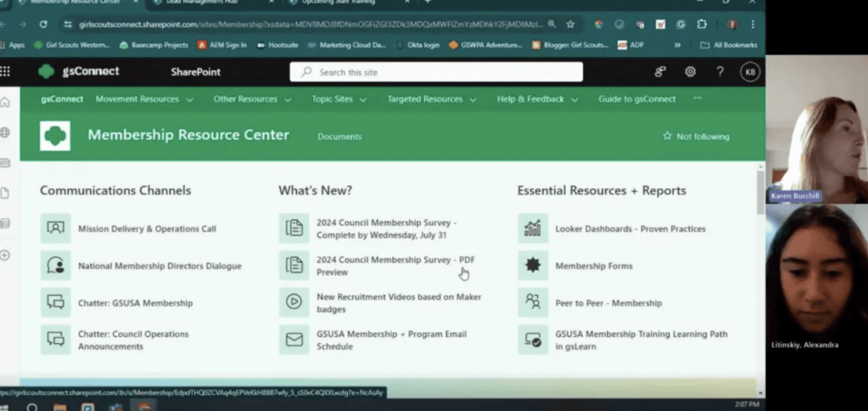Open Mission Delivery & Operations Call link
The width and height of the screenshot is (868, 411).
pos(147,229)
